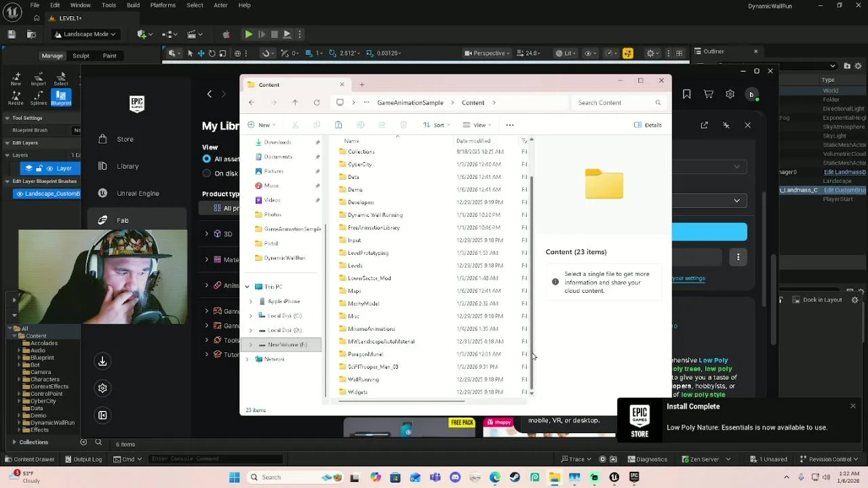
Task: Open the Platforms menu
Action: coord(163,5)
